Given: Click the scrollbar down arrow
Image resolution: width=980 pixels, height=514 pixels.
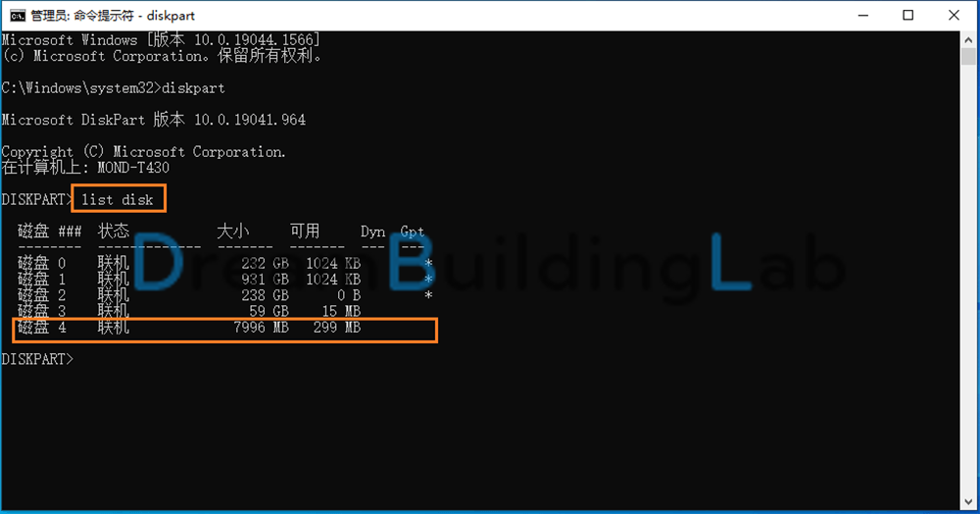Looking at the screenshot, I should (x=968, y=502).
